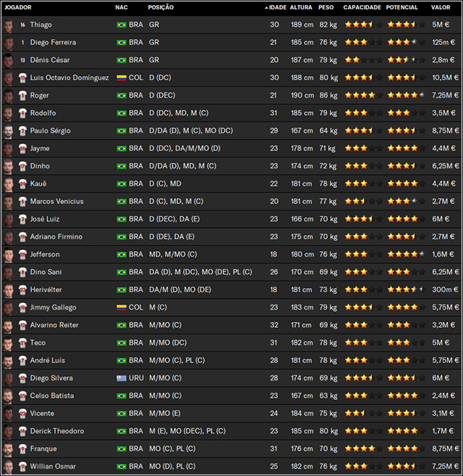Click Thiago's number 16 shirt badge
Image resolution: width=463 pixels, height=476 pixels.
coord(22,25)
